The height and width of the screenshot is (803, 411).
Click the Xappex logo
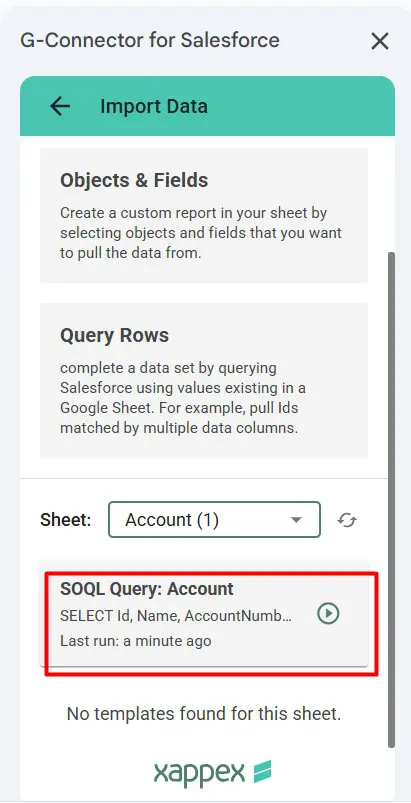click(x=212, y=772)
